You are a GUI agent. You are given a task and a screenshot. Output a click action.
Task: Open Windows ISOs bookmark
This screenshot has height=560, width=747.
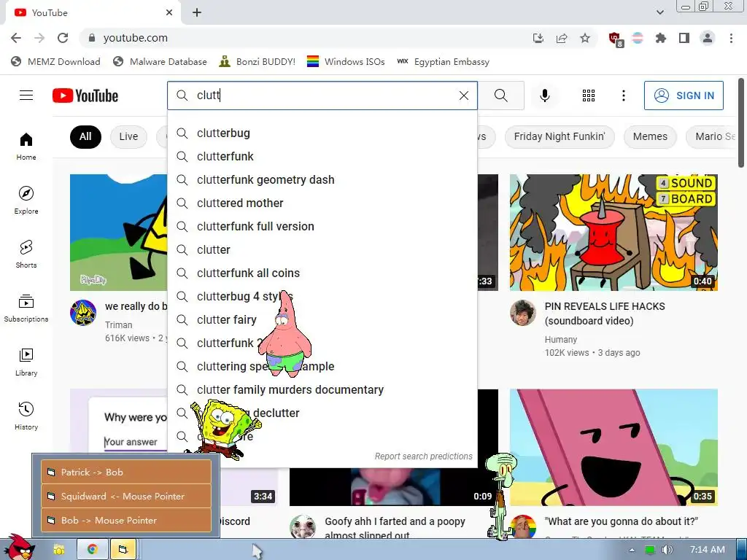(x=346, y=62)
